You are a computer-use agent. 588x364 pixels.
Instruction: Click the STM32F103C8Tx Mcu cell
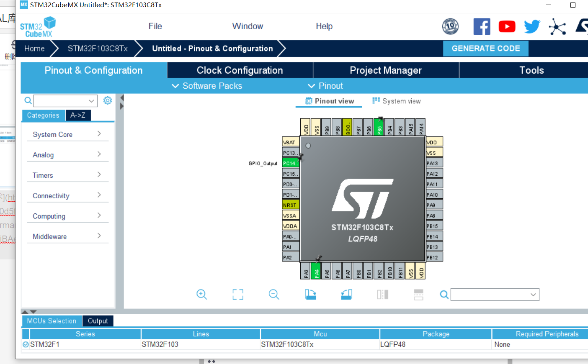point(320,344)
